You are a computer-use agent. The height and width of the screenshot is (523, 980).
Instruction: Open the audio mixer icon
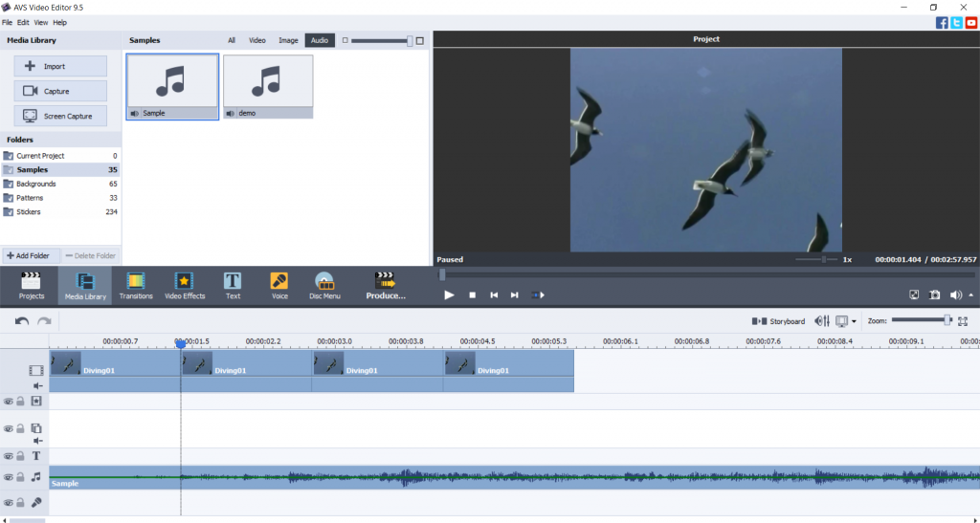pos(821,321)
